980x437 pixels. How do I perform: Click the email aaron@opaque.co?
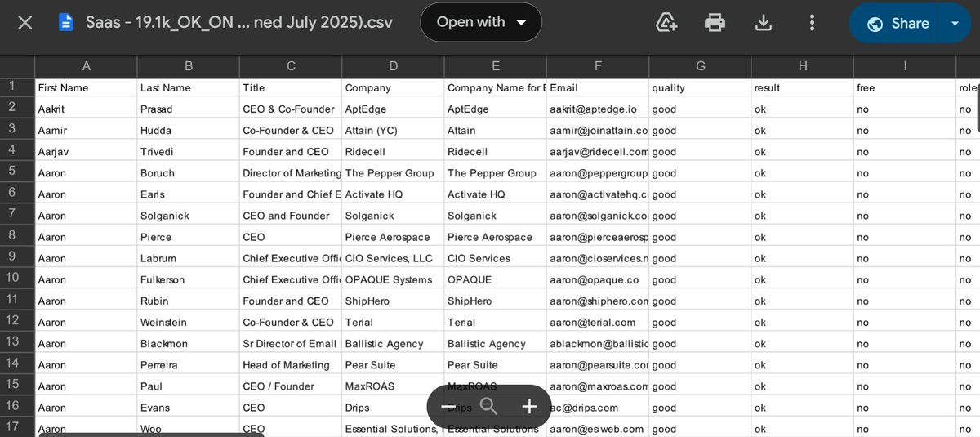pyautogui.click(x=598, y=279)
